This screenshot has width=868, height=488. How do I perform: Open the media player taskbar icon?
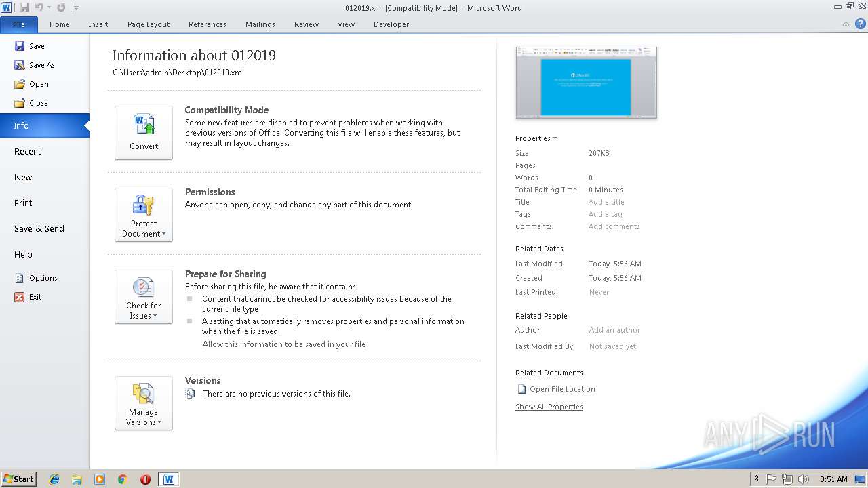pos(100,479)
